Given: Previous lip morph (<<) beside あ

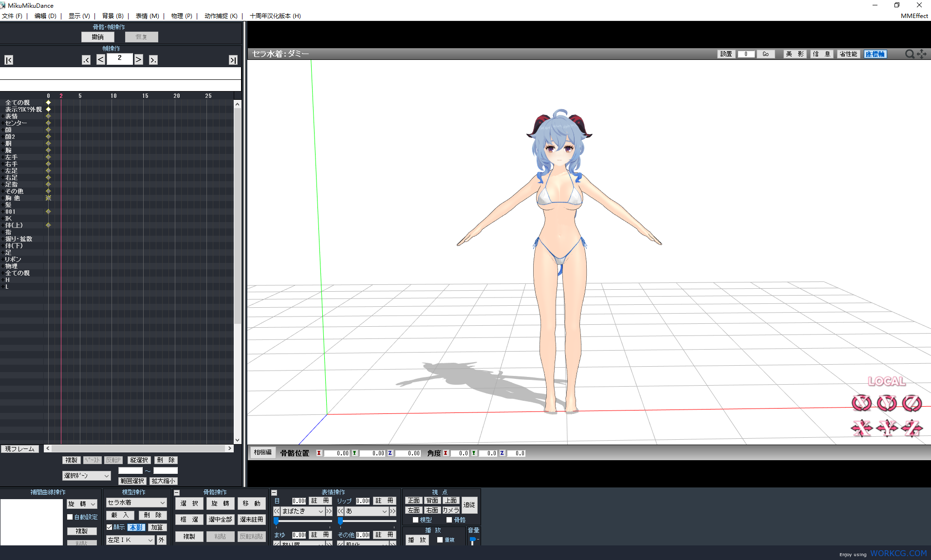Looking at the screenshot, I should click(x=340, y=511).
